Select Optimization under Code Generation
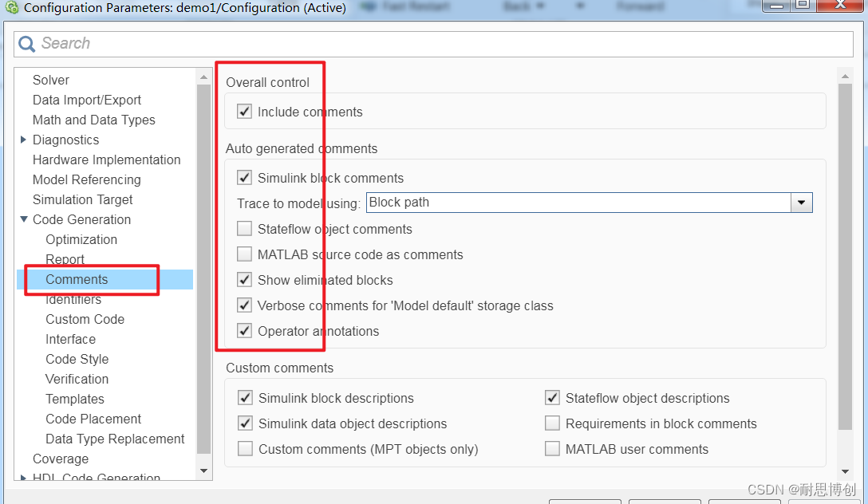The height and width of the screenshot is (504, 868). 81,239
